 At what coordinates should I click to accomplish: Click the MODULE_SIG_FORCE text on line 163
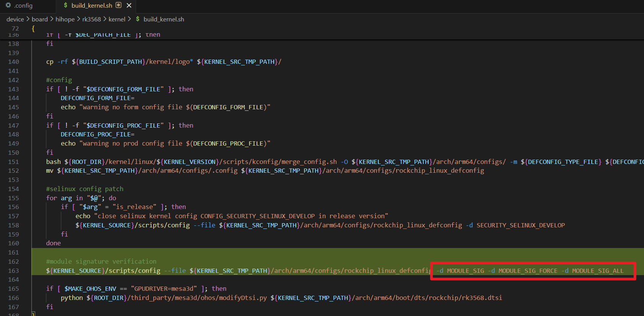528,271
